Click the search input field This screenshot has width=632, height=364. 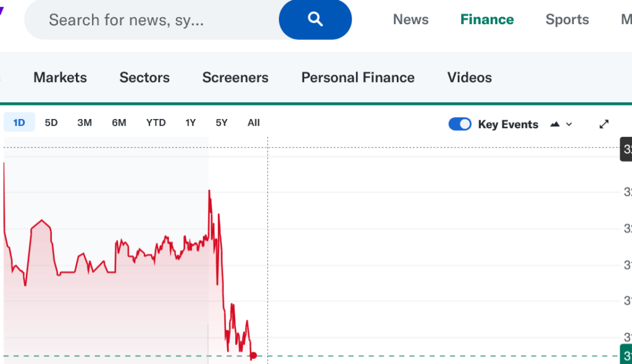click(148, 20)
